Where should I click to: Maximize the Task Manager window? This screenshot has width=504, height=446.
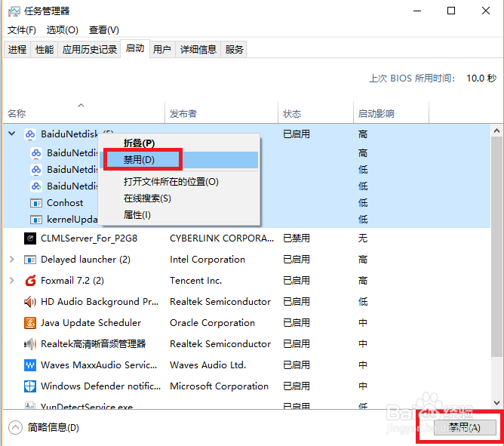(x=451, y=11)
